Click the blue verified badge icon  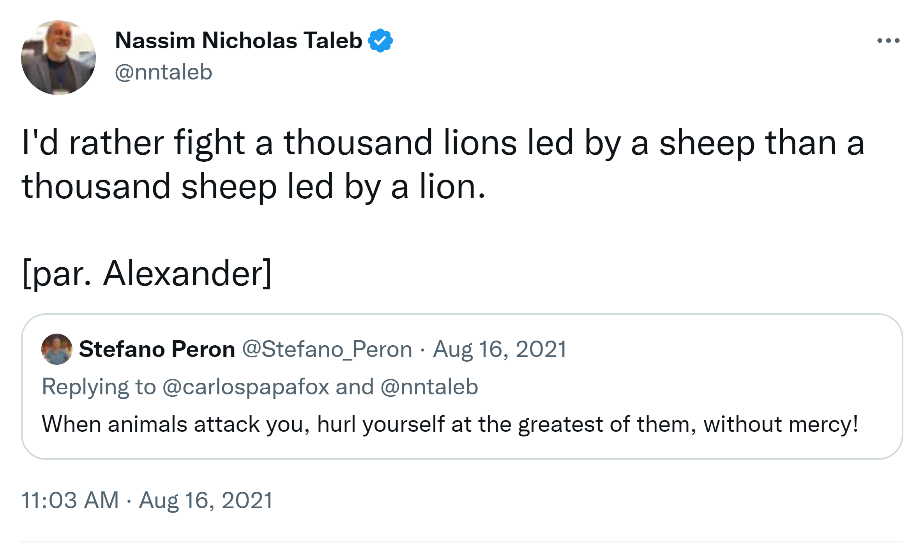380,41
